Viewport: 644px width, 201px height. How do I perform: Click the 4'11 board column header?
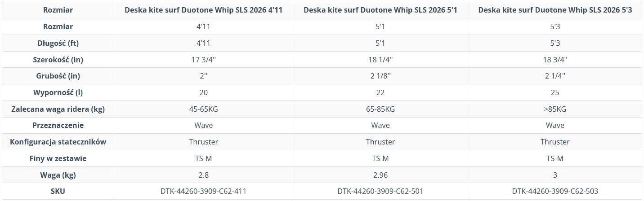tap(203, 10)
